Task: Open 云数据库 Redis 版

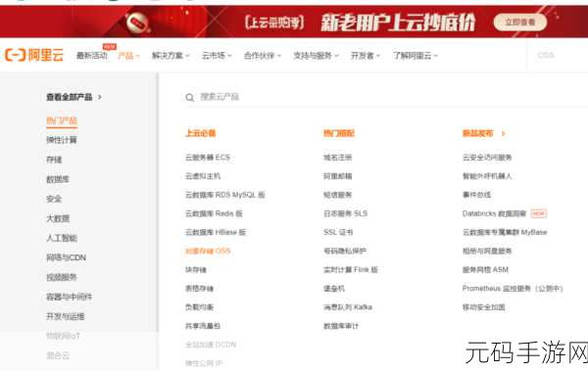Action: pos(214,213)
